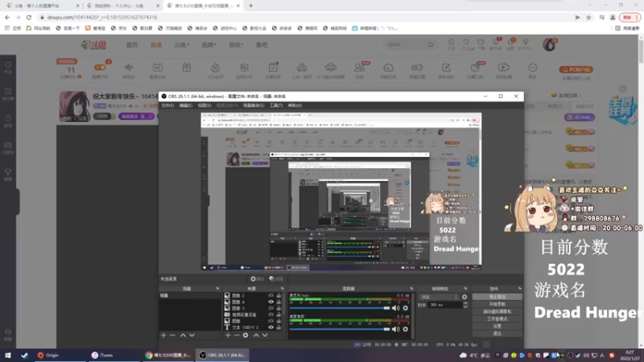Image resolution: width=644 pixels, height=362 pixels.
Task: Toggle visibility of text GDI+ 2 source
Action: 270,327
